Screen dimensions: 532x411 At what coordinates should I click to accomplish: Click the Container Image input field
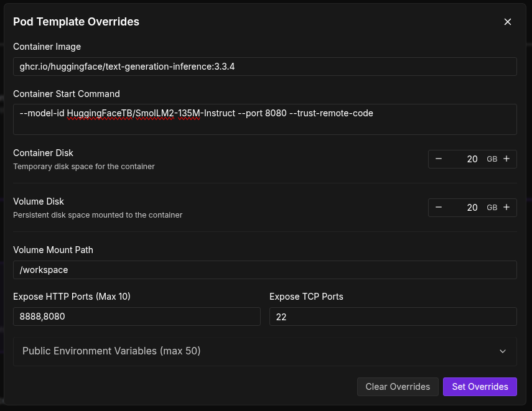(264, 67)
